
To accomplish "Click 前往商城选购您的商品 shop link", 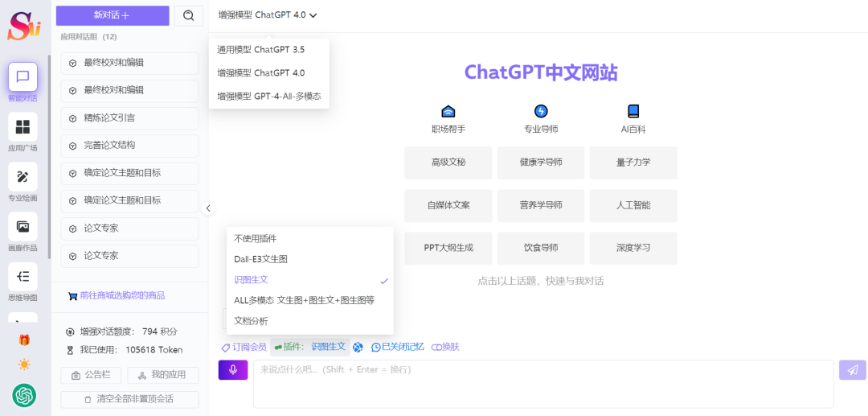I will click(117, 296).
